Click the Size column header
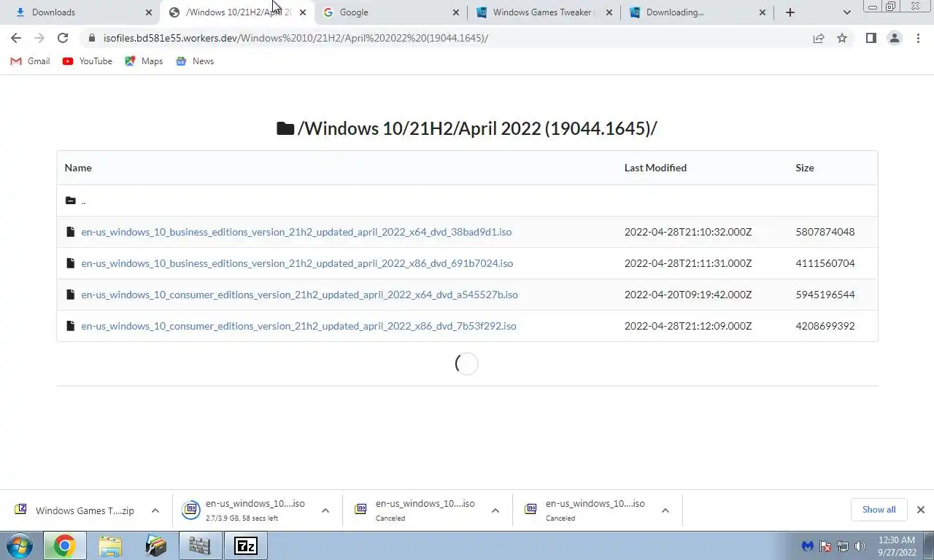This screenshot has height=560, width=934. pos(805,168)
